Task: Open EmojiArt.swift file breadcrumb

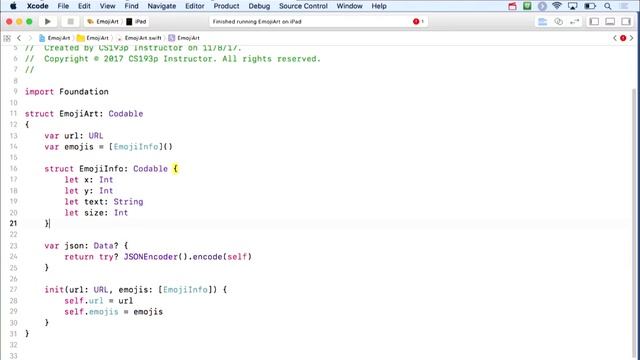Action: click(x=139, y=38)
